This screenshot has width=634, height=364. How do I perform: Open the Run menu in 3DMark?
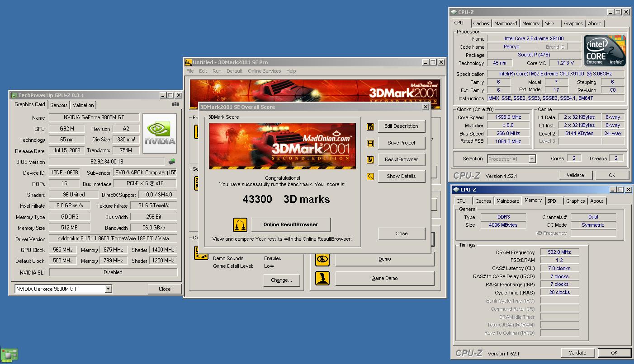point(217,71)
